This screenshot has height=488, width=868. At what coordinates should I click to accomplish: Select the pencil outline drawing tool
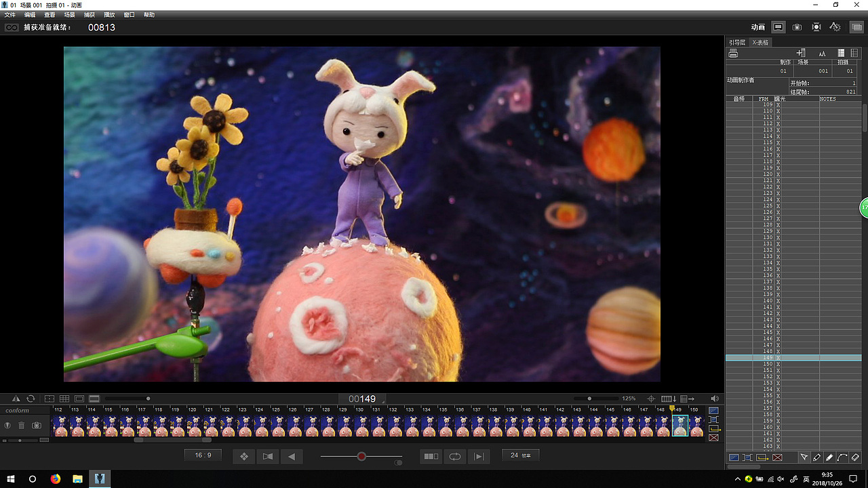point(817,457)
